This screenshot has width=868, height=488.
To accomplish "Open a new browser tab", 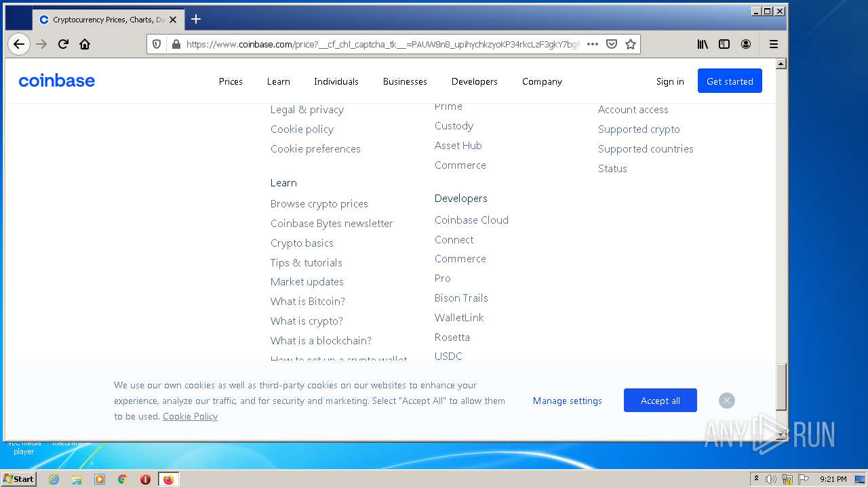I will coord(196,19).
